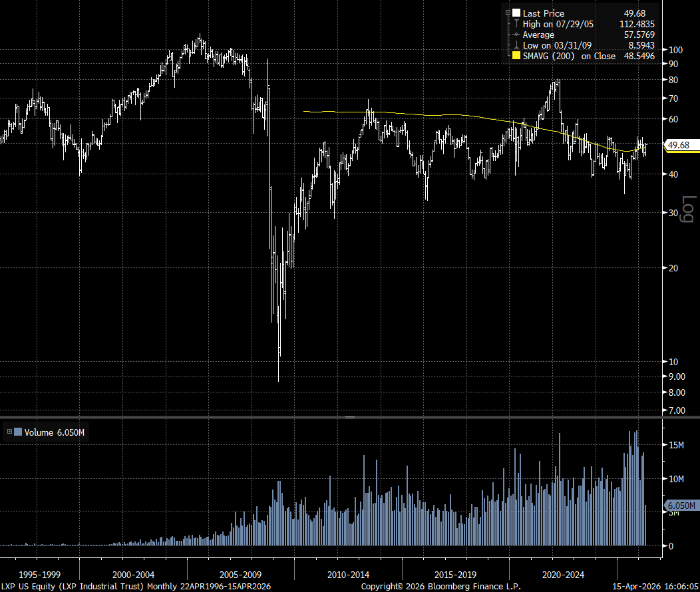The width and height of the screenshot is (700, 592).
Task: Click the '2005-2009' time axis label
Action: (241, 575)
